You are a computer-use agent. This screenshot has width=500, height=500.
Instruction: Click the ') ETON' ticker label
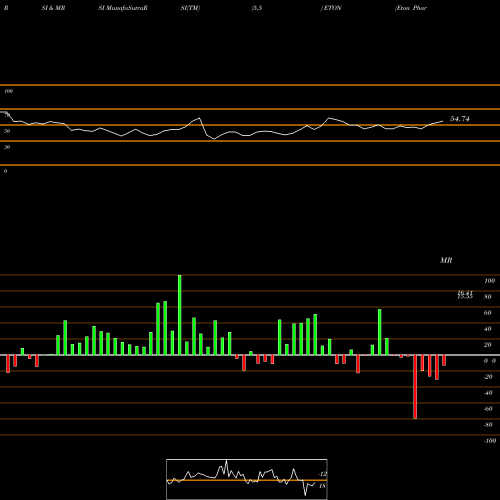click(331, 8)
